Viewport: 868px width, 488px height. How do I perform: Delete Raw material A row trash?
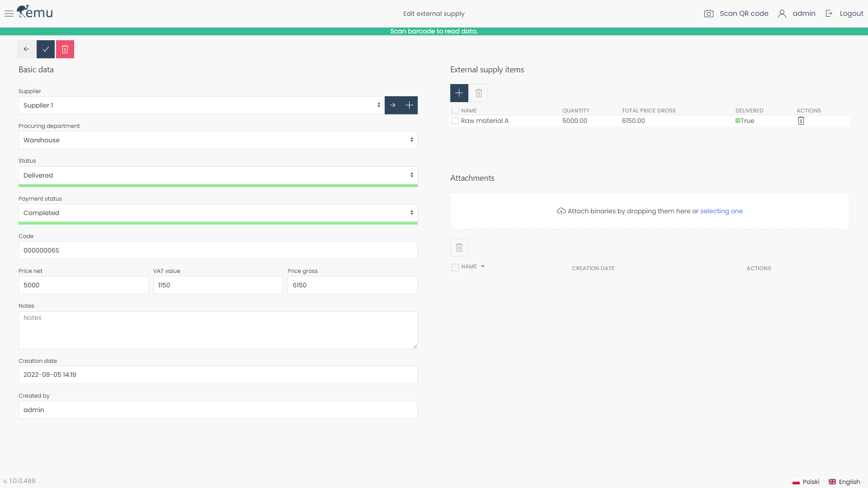[x=801, y=121]
